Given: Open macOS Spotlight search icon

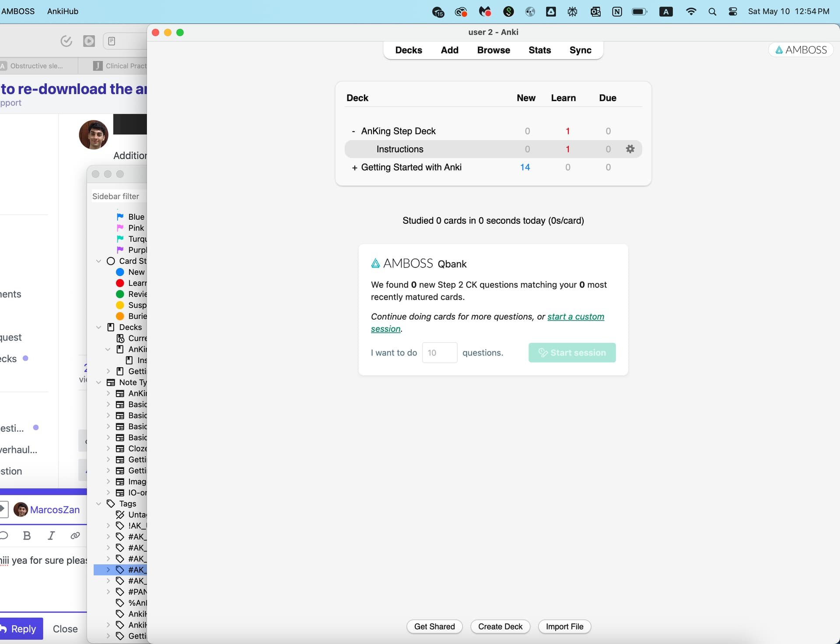Looking at the screenshot, I should tap(712, 12).
